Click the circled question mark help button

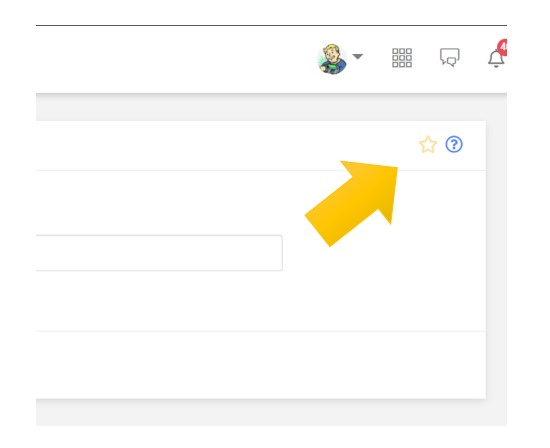pyautogui.click(x=454, y=144)
